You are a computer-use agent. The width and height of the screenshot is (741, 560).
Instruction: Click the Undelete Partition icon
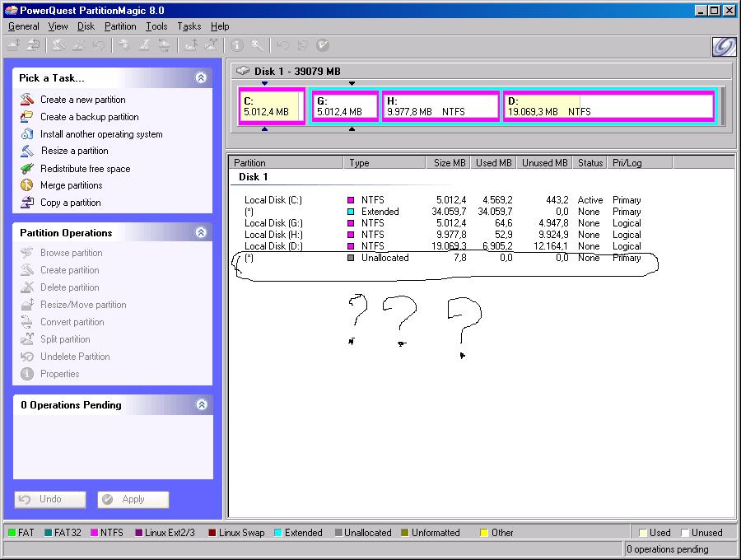click(27, 357)
